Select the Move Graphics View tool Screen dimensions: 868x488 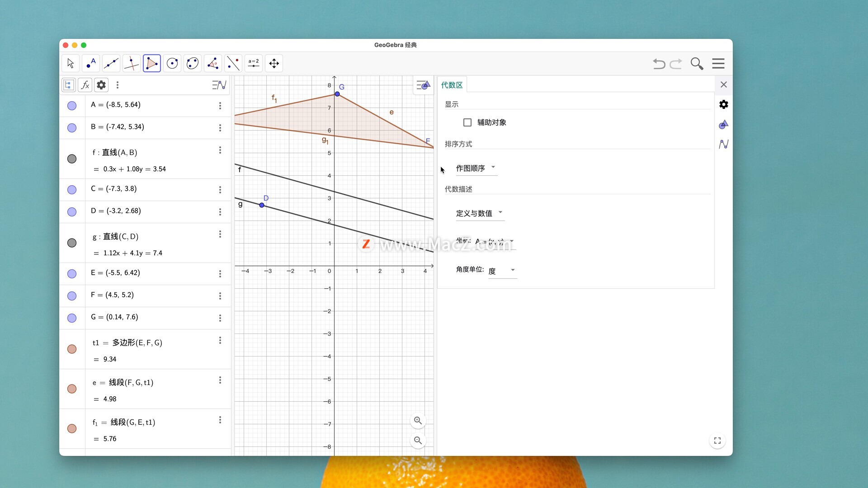click(x=274, y=63)
